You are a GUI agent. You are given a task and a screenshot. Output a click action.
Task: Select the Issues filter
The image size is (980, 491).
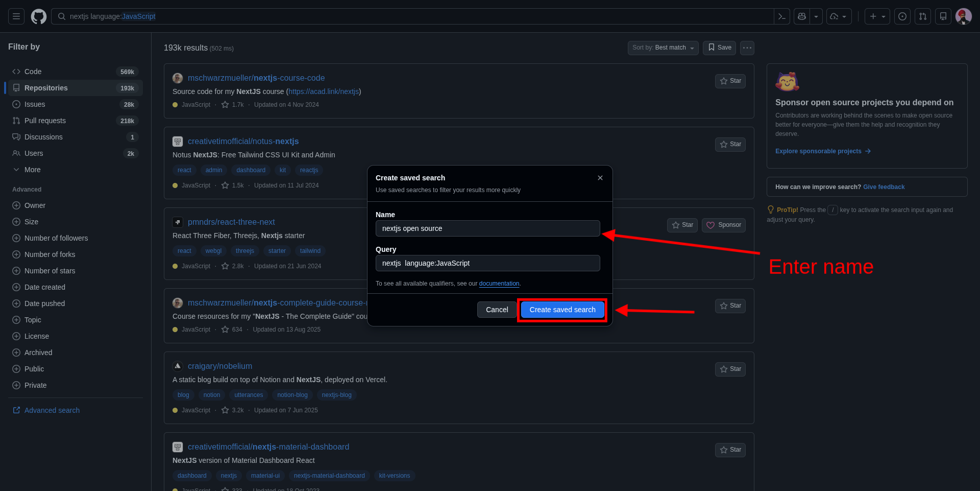point(76,104)
